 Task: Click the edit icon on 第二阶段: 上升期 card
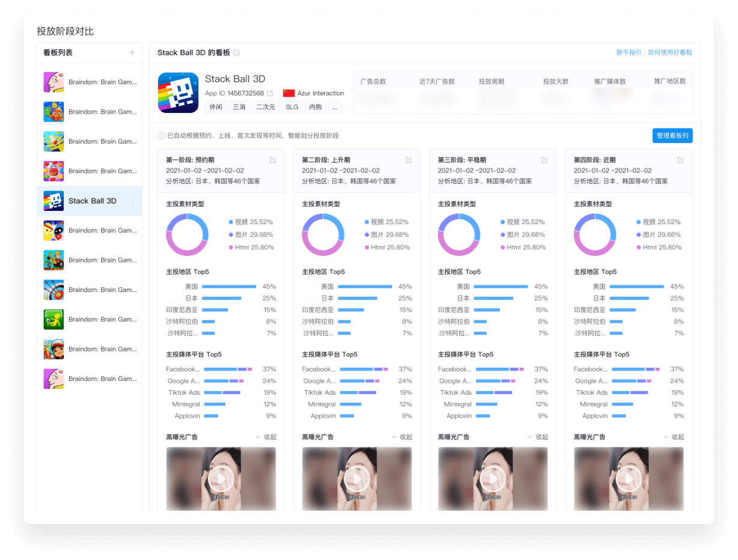point(409,160)
